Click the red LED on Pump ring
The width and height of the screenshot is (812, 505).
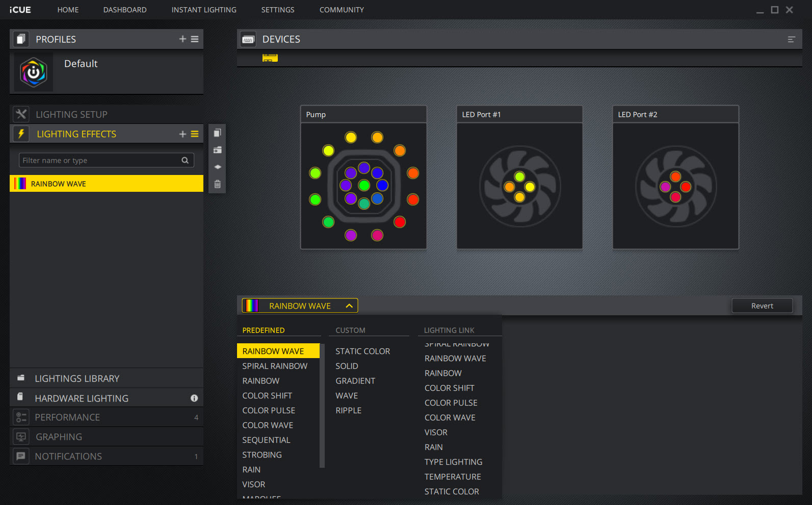400,222
